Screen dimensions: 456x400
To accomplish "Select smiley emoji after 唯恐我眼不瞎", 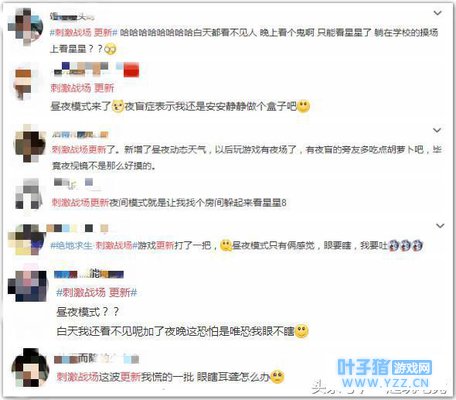I will click(x=302, y=331).
